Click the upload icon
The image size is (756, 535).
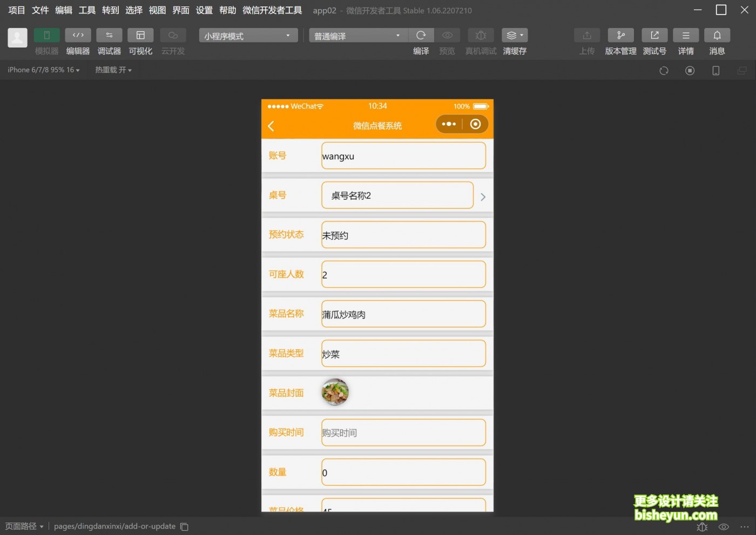pyautogui.click(x=587, y=35)
